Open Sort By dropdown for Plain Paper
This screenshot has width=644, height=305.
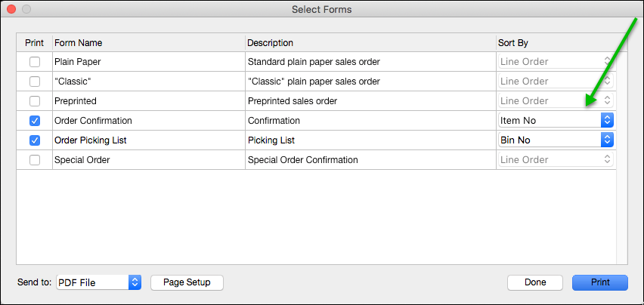click(x=556, y=62)
